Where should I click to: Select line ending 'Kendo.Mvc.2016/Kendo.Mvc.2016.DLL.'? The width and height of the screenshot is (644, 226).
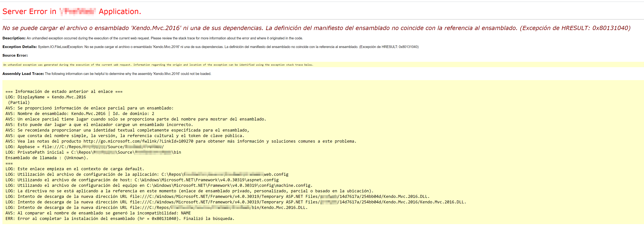click(x=236, y=202)
